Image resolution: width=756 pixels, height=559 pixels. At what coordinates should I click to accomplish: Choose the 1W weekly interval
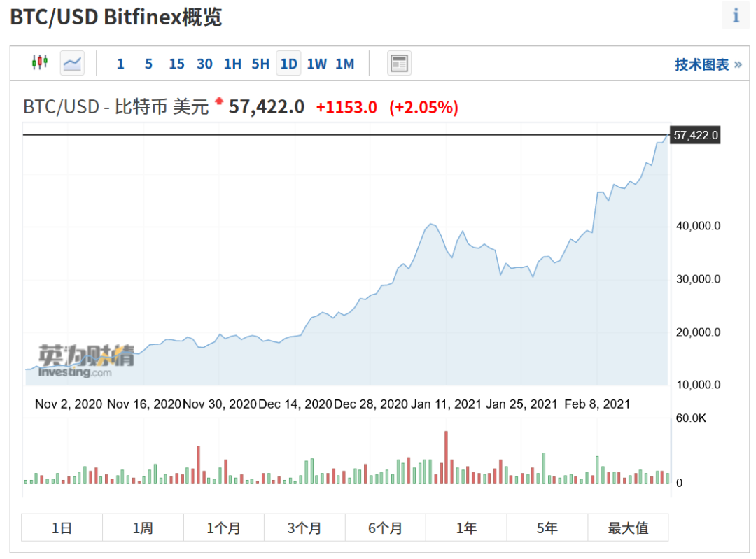[x=316, y=64]
